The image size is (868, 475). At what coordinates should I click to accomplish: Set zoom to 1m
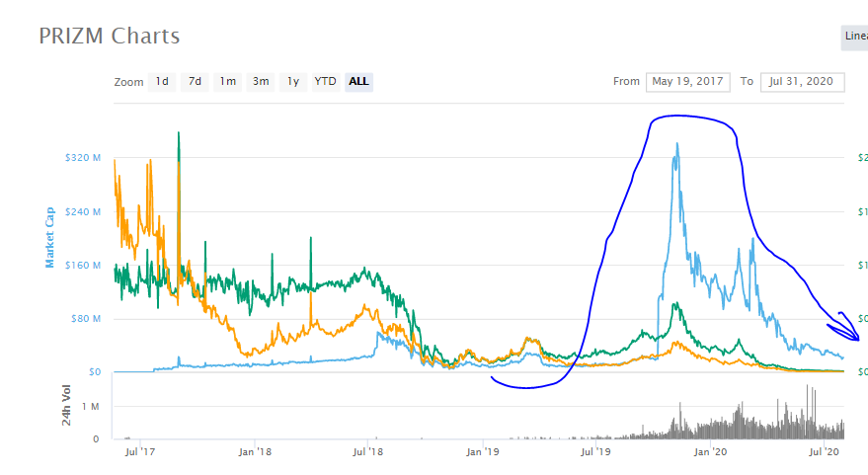click(x=227, y=82)
